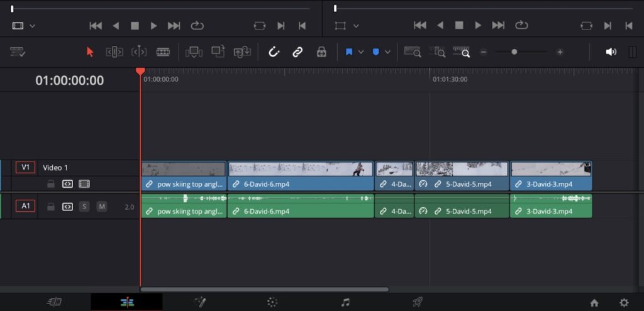Mute audio track A1
The image size is (644, 311).
(102, 207)
